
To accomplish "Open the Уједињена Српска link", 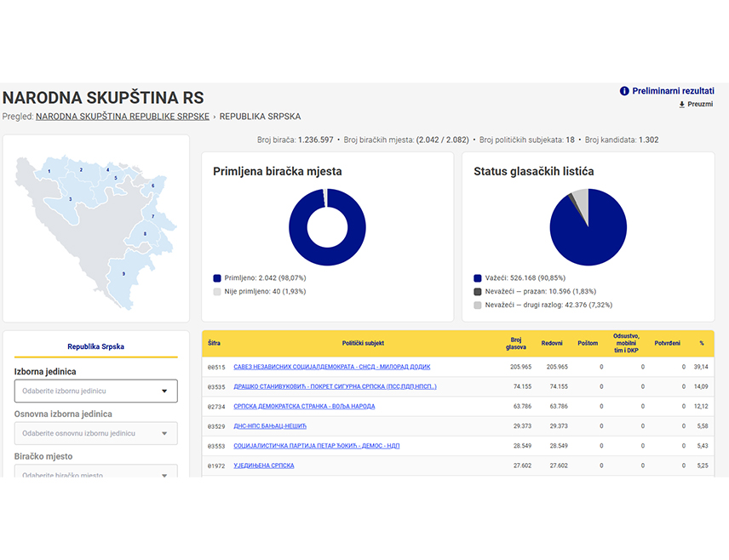I will pyautogui.click(x=264, y=466).
